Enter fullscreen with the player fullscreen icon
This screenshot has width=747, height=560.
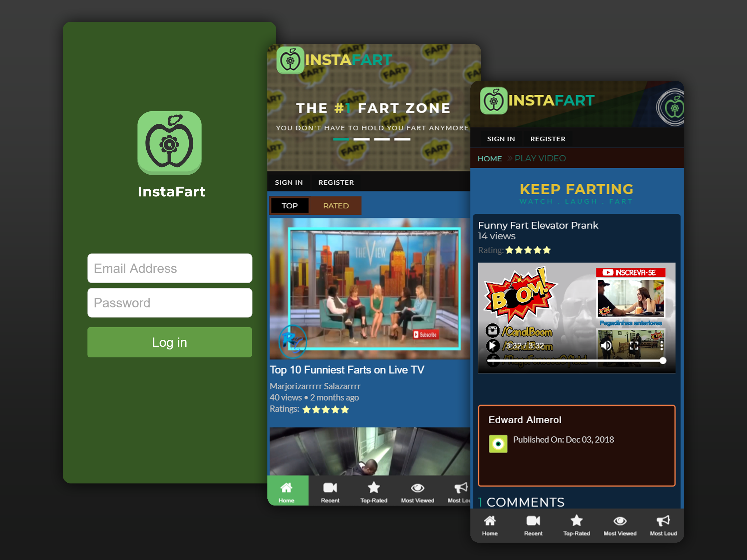click(634, 345)
